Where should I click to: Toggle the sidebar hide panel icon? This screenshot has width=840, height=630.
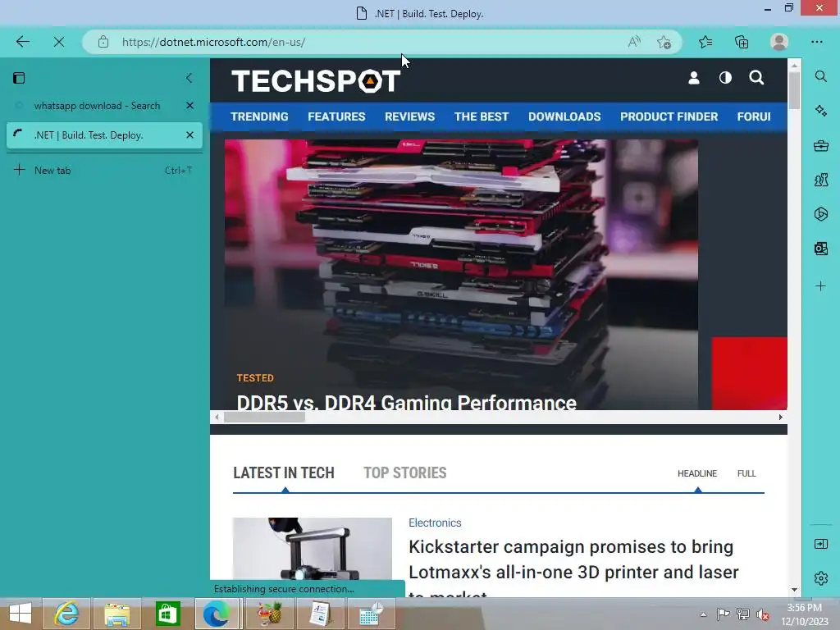click(820, 545)
